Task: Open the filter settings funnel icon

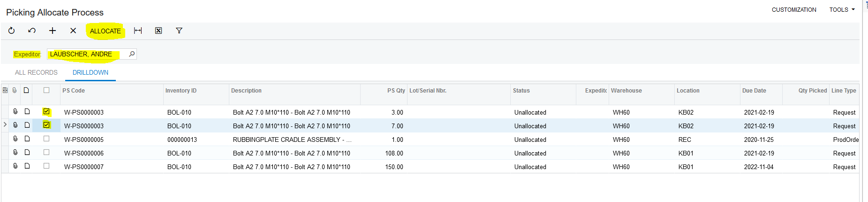Action: click(179, 31)
